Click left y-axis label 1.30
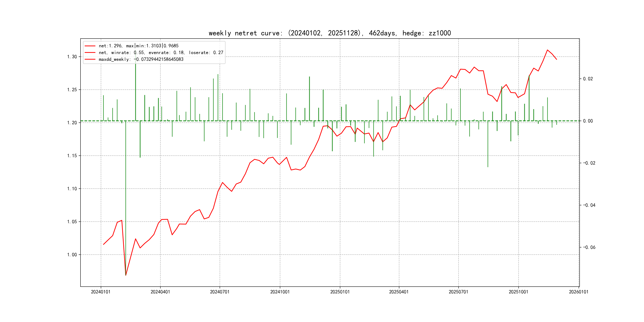The image size is (644, 322). coord(72,57)
